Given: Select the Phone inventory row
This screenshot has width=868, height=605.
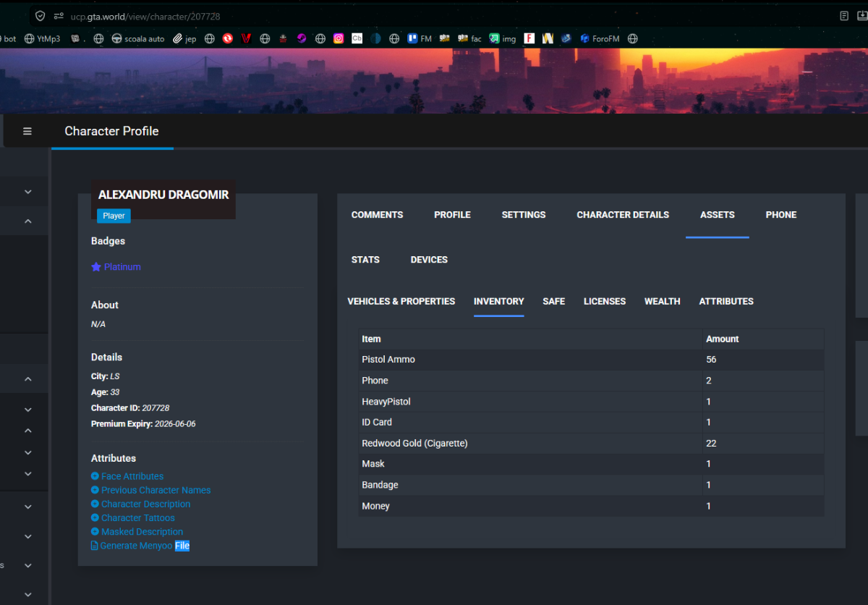Looking at the screenshot, I should (x=591, y=381).
